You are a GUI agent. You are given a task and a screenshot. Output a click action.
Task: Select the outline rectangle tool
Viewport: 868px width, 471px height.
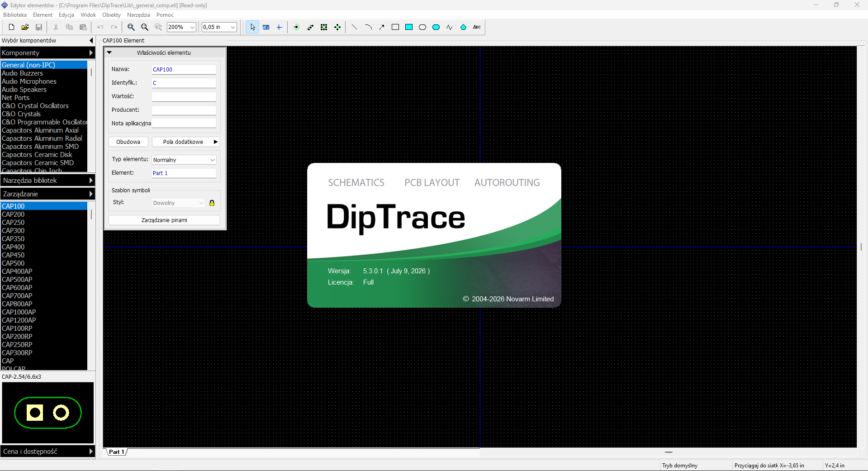395,27
